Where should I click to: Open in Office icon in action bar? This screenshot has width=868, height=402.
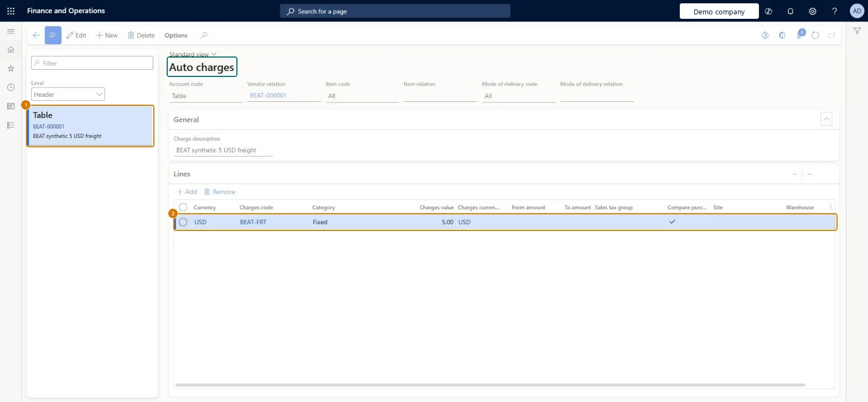click(x=782, y=35)
